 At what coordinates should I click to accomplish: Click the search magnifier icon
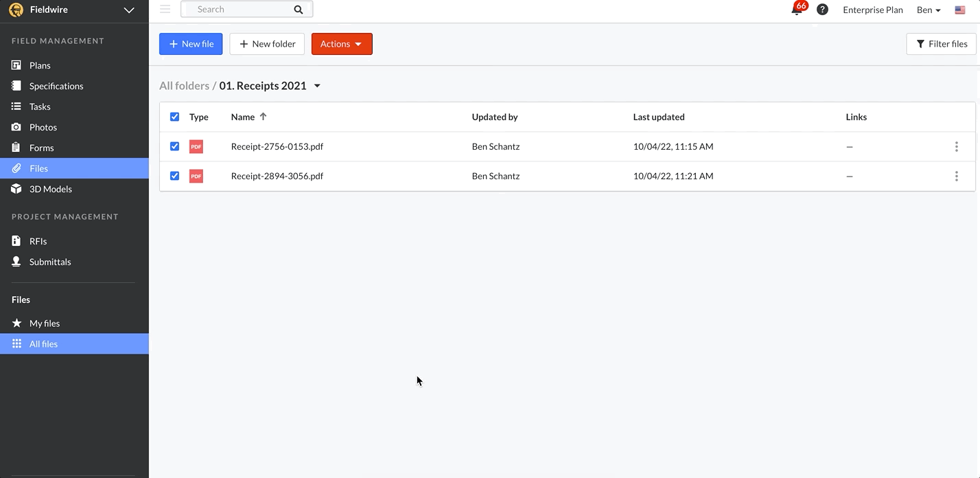pos(298,10)
